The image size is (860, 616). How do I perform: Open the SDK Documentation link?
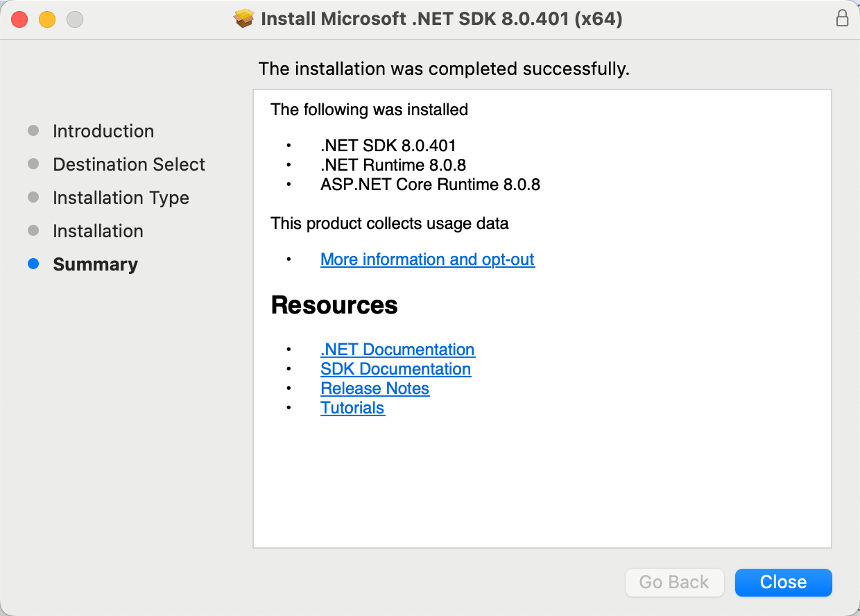click(x=395, y=369)
